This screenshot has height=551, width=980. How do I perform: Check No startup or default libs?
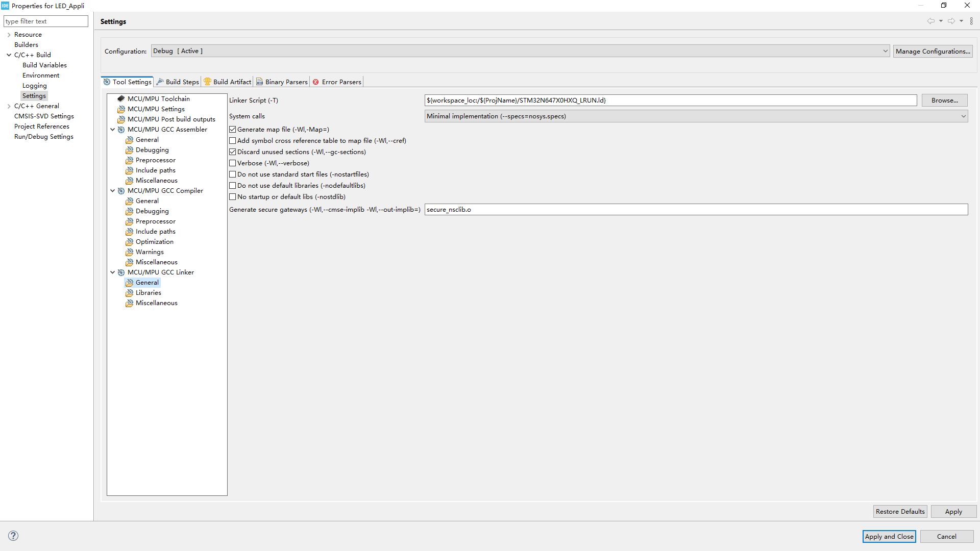coord(233,197)
